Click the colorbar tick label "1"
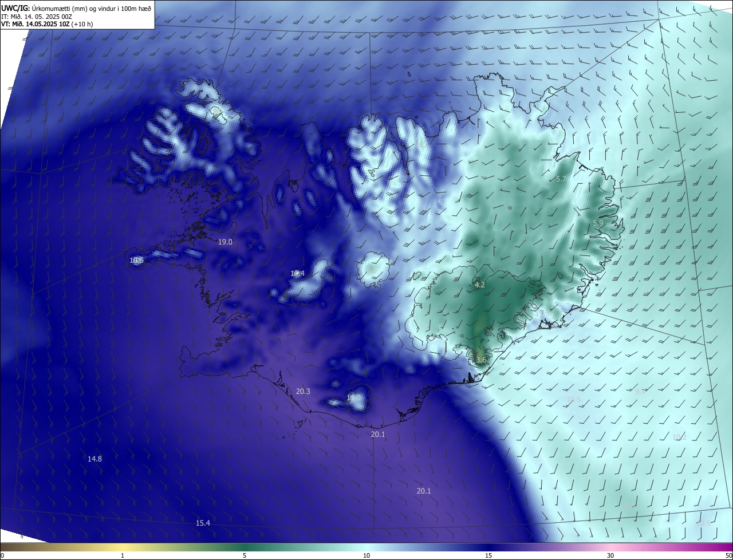Screen dimensions: 733x560 (123, 555)
